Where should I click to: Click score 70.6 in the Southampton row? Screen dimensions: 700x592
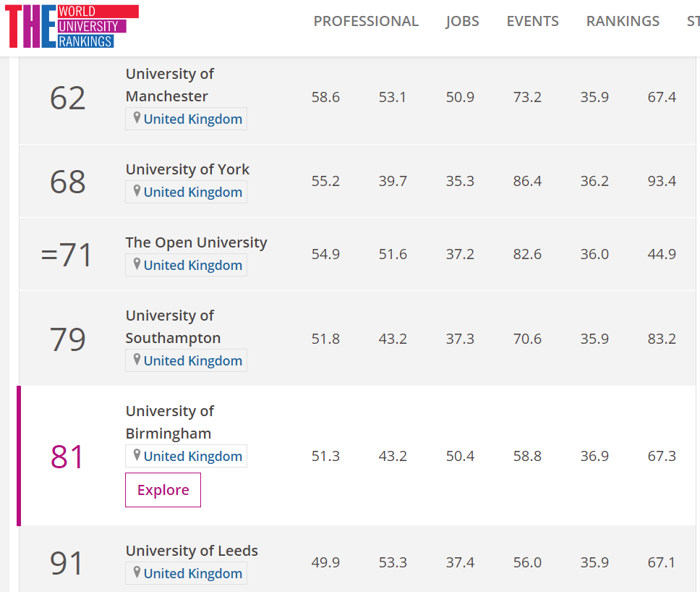(527, 339)
